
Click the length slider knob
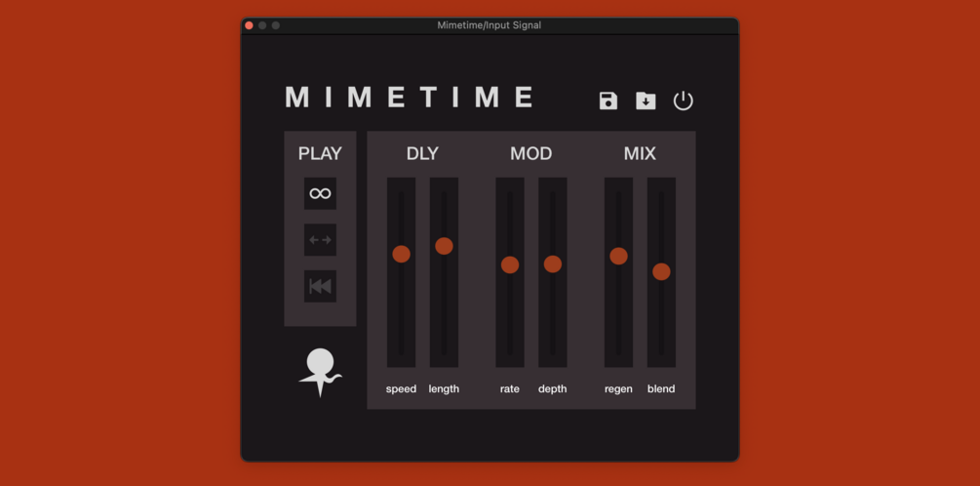click(x=444, y=246)
